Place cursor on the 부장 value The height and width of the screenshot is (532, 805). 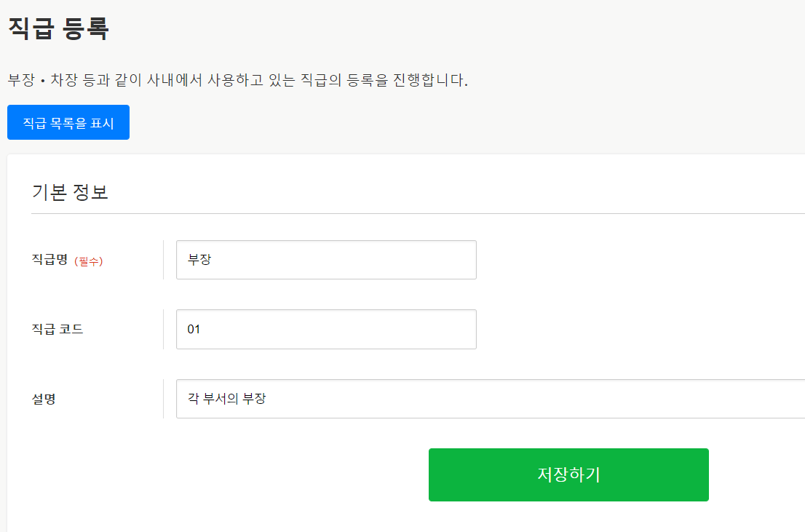point(199,260)
